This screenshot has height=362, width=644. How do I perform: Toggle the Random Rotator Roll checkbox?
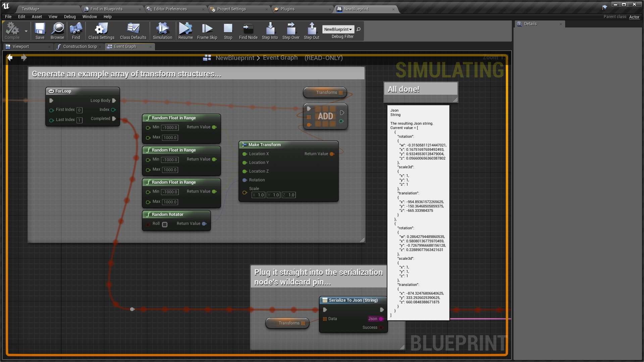[165, 225]
